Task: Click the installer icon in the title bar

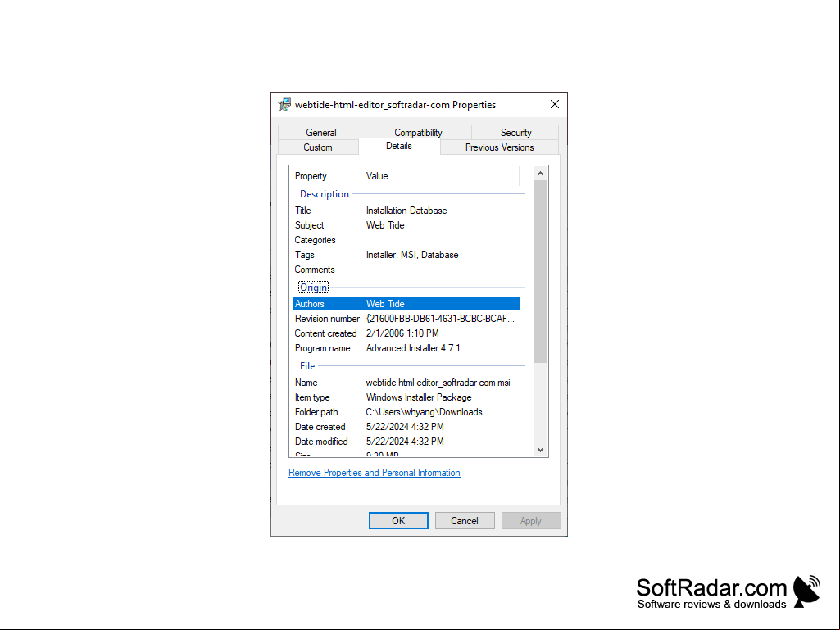Action: 284,105
